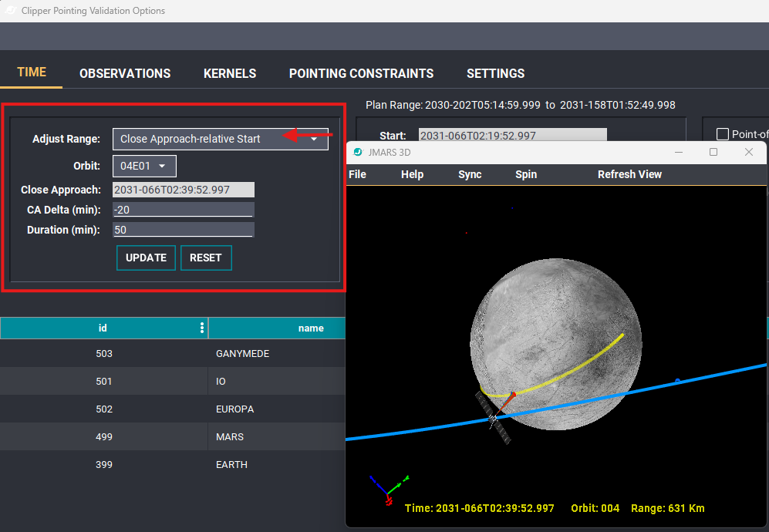Click id cell 501

[x=104, y=381]
